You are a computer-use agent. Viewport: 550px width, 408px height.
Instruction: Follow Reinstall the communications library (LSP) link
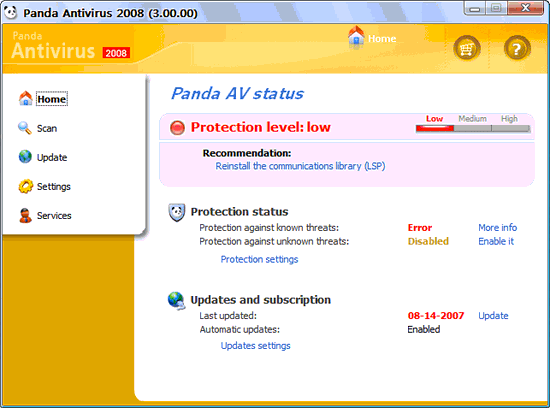(x=300, y=166)
